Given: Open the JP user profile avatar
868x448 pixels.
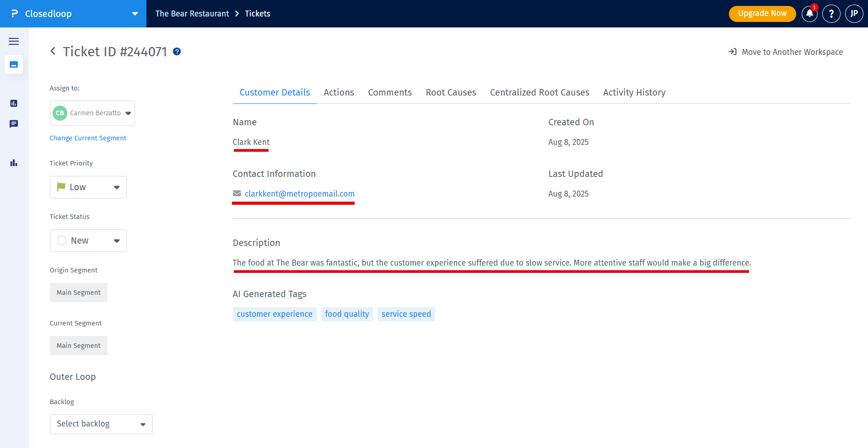Looking at the screenshot, I should pos(854,14).
